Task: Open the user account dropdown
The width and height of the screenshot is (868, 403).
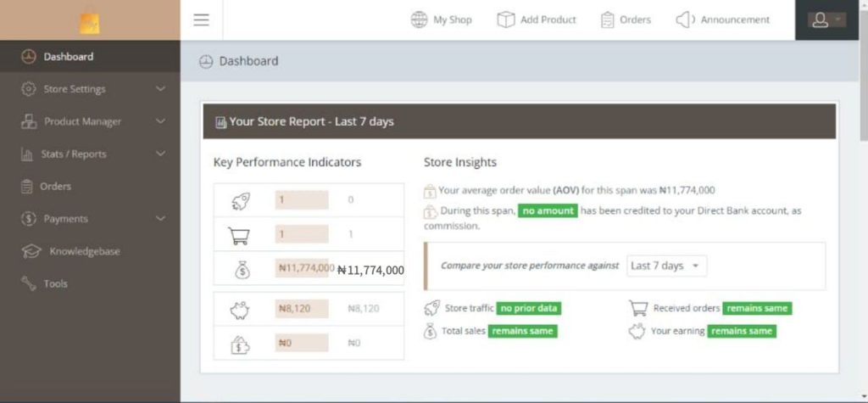Action: (x=827, y=20)
